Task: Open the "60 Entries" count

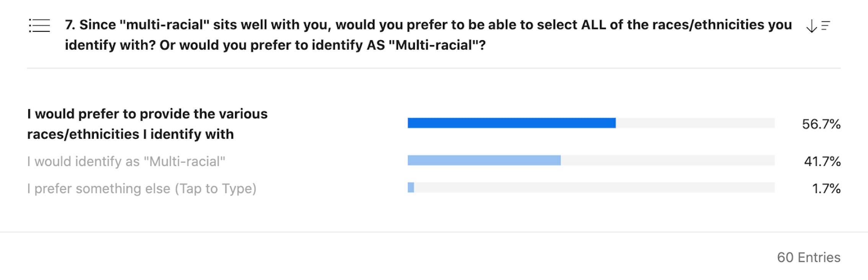Action: pyautogui.click(x=808, y=257)
